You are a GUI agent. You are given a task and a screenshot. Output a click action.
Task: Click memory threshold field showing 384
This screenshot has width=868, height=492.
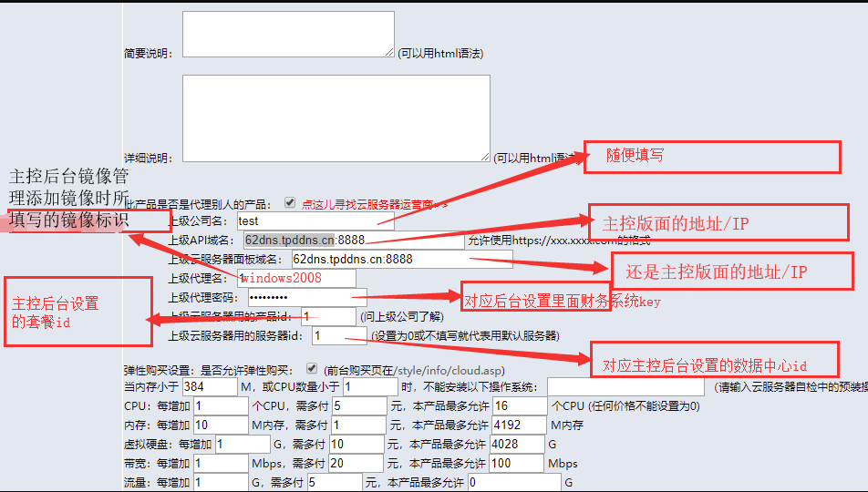click(210, 387)
